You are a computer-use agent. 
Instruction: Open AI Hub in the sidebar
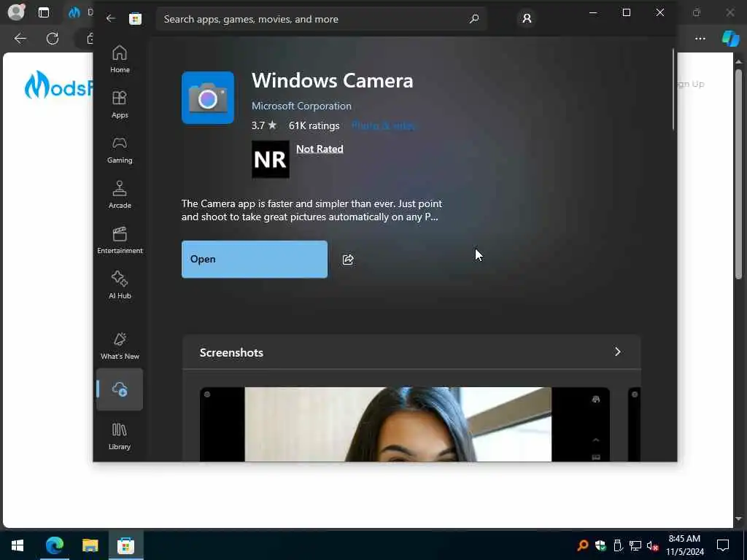tap(120, 286)
